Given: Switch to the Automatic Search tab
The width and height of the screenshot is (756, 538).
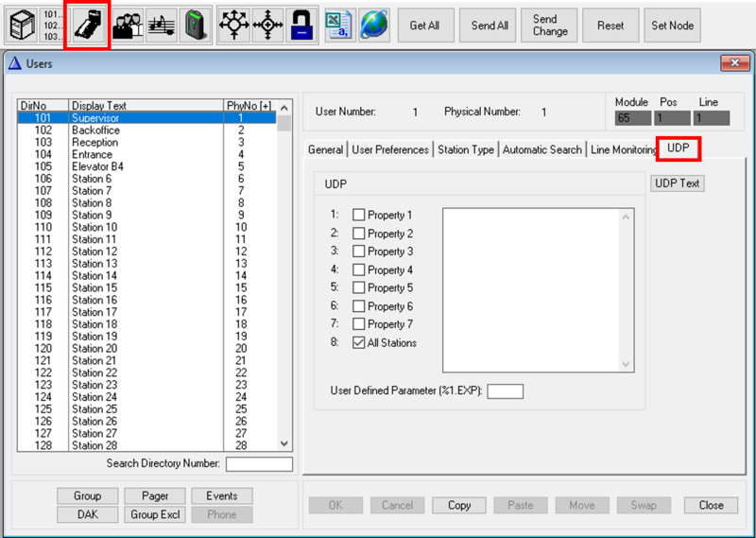Looking at the screenshot, I should click(x=541, y=149).
